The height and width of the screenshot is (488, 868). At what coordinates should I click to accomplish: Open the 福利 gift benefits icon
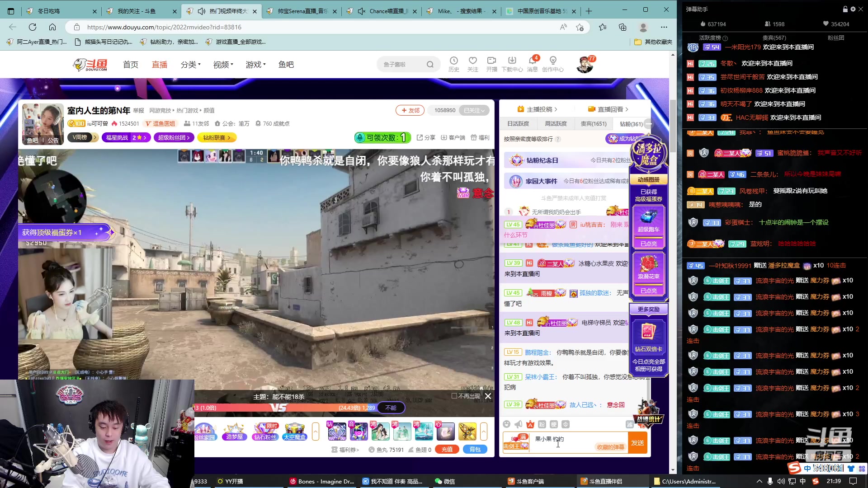click(480, 137)
